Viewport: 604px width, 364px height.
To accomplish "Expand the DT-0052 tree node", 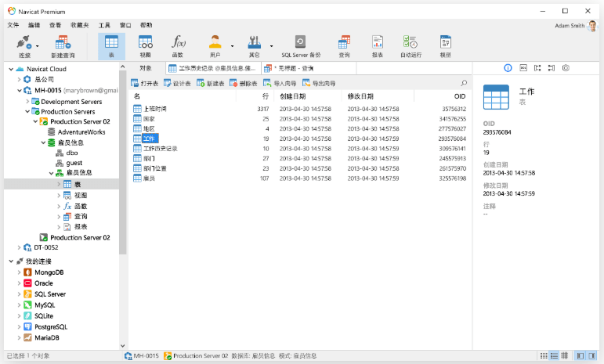I will point(19,247).
